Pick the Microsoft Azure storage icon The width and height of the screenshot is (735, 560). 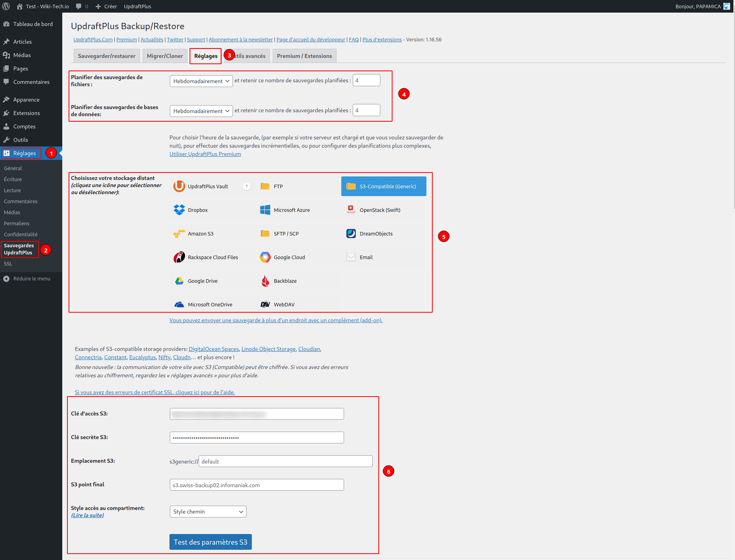[265, 210]
